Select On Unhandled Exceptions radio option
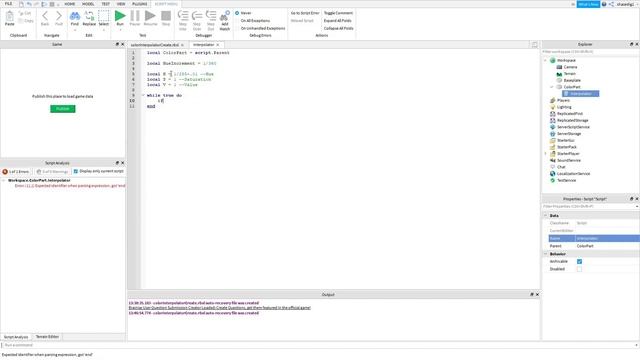The height and width of the screenshot is (360, 640). pyautogui.click(x=237, y=28)
